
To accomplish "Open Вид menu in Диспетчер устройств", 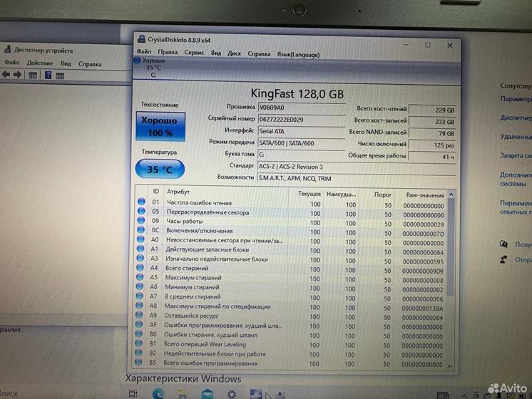I will pos(66,63).
